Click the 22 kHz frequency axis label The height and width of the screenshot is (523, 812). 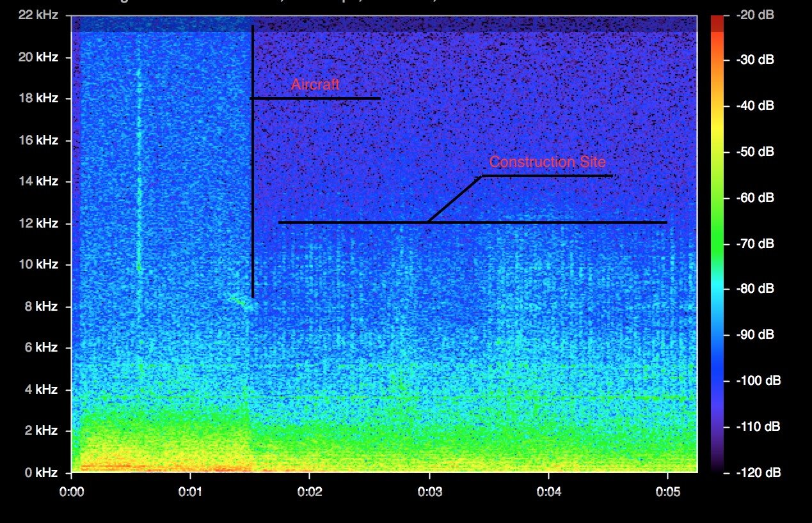[38, 15]
